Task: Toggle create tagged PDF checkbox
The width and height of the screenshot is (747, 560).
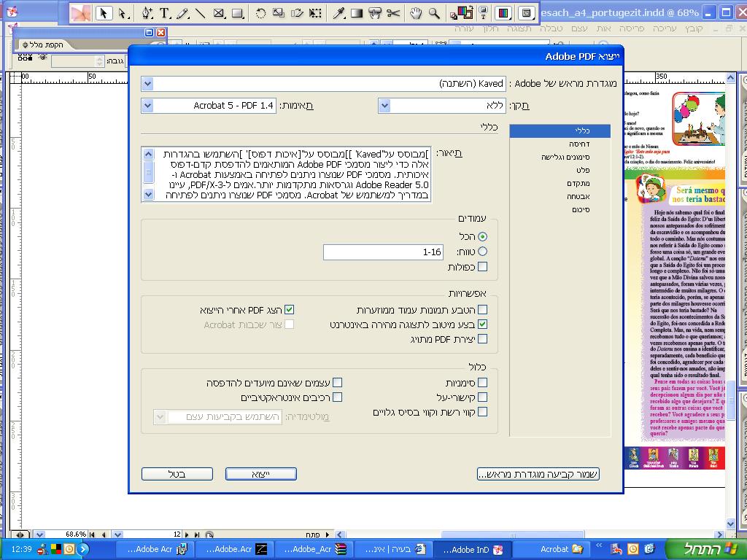Action: [483, 339]
